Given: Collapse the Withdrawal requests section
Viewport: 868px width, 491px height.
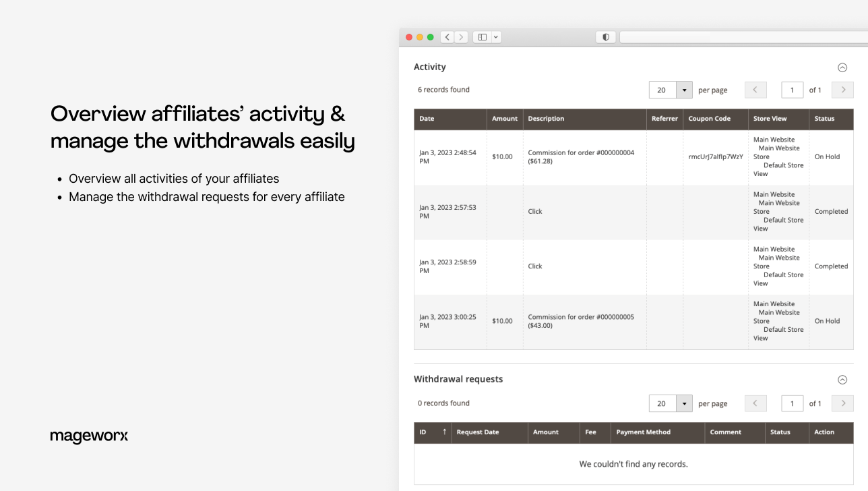Looking at the screenshot, I should (x=842, y=380).
